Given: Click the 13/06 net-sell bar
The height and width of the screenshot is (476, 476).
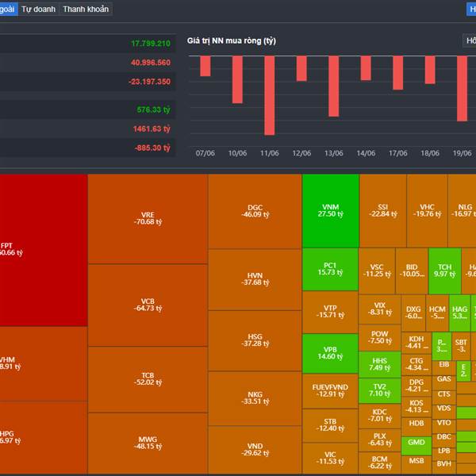Looking at the screenshot, I should (x=334, y=86).
